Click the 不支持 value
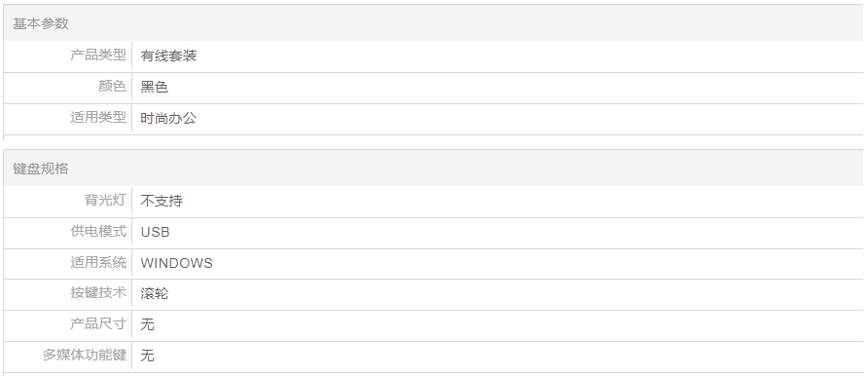Image resolution: width=868 pixels, height=376 pixels. tap(162, 201)
